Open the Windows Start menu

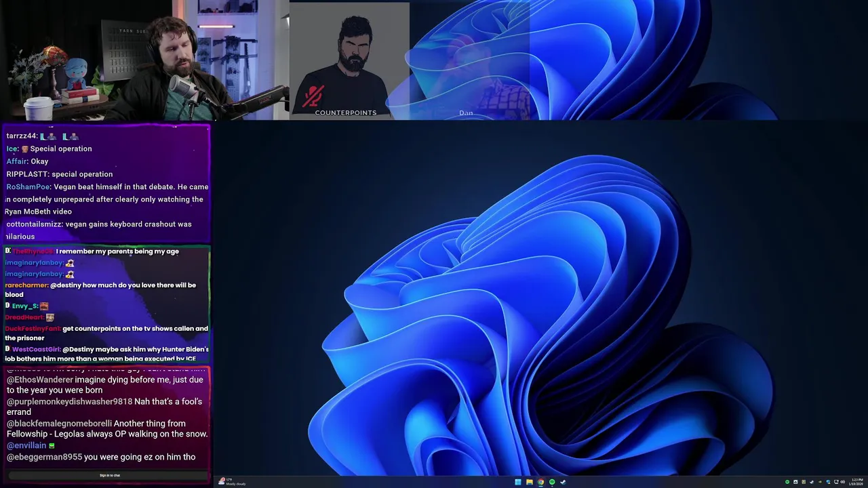click(518, 482)
